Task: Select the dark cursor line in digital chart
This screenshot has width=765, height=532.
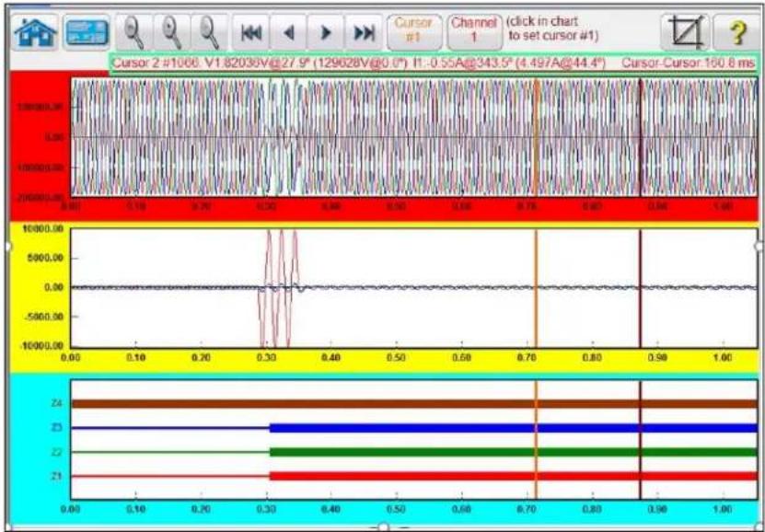Action: coord(640,440)
